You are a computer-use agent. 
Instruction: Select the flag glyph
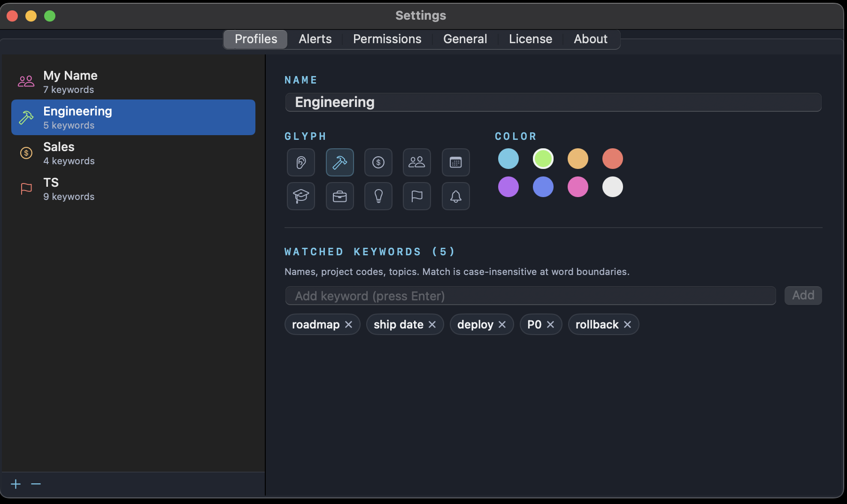coord(417,196)
